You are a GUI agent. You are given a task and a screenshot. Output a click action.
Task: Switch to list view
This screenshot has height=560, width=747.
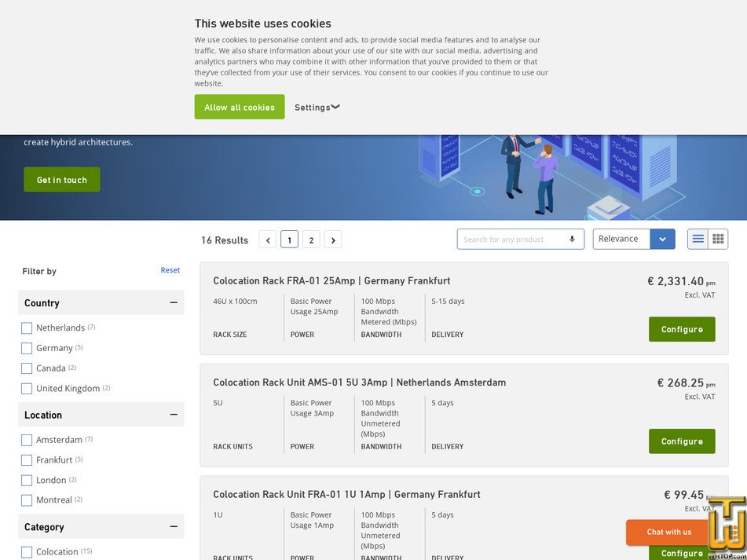698,239
